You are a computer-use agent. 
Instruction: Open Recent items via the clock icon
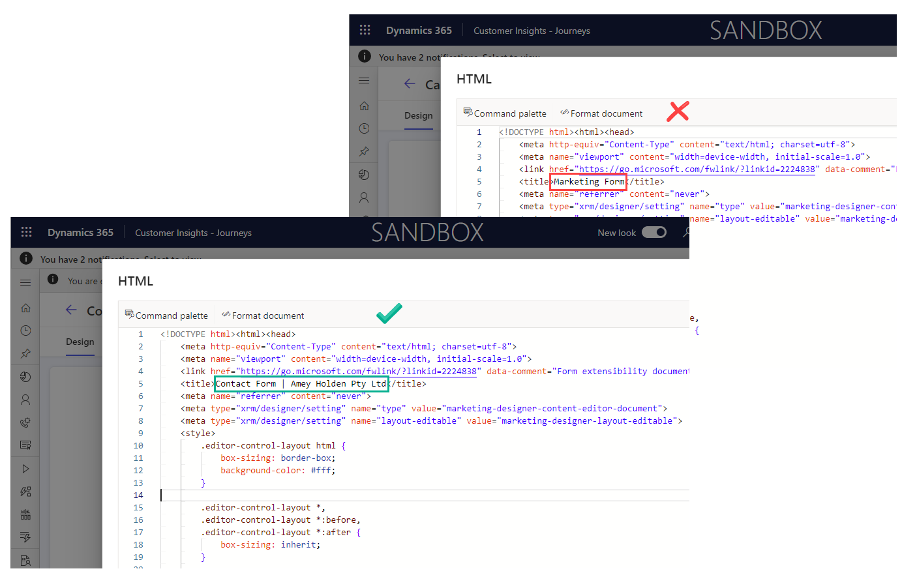click(25, 330)
